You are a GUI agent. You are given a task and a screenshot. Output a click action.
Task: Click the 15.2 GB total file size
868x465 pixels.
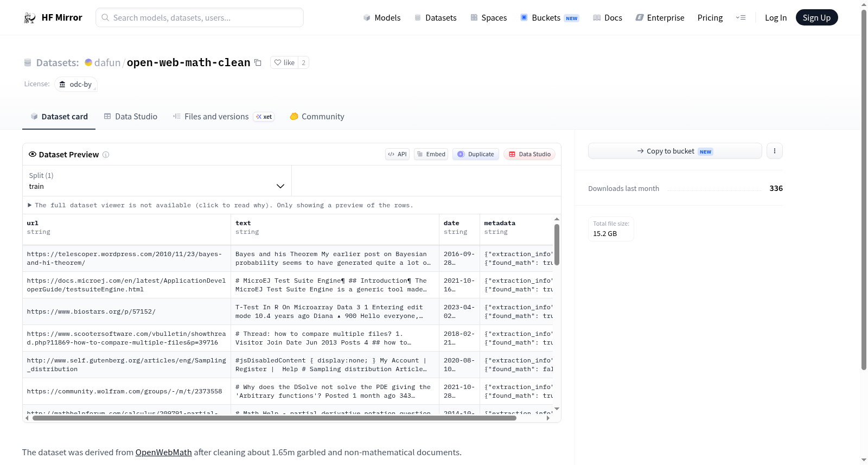pos(605,234)
